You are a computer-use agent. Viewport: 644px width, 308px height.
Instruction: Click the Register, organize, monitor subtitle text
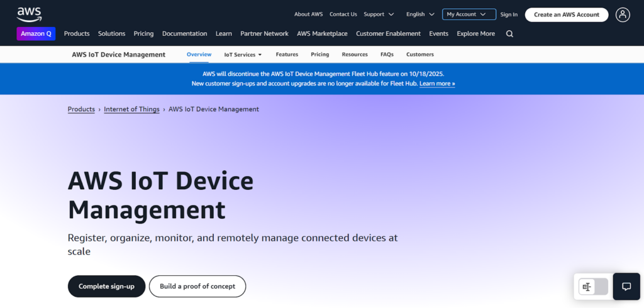click(x=233, y=245)
